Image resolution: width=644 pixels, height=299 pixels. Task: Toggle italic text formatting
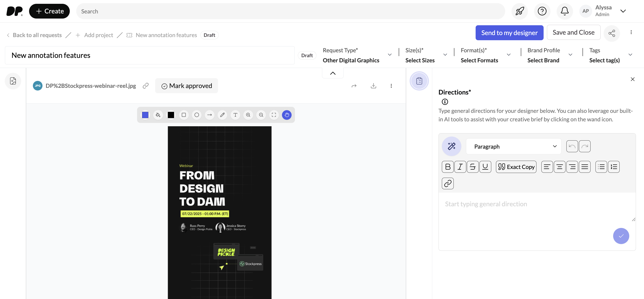460,167
